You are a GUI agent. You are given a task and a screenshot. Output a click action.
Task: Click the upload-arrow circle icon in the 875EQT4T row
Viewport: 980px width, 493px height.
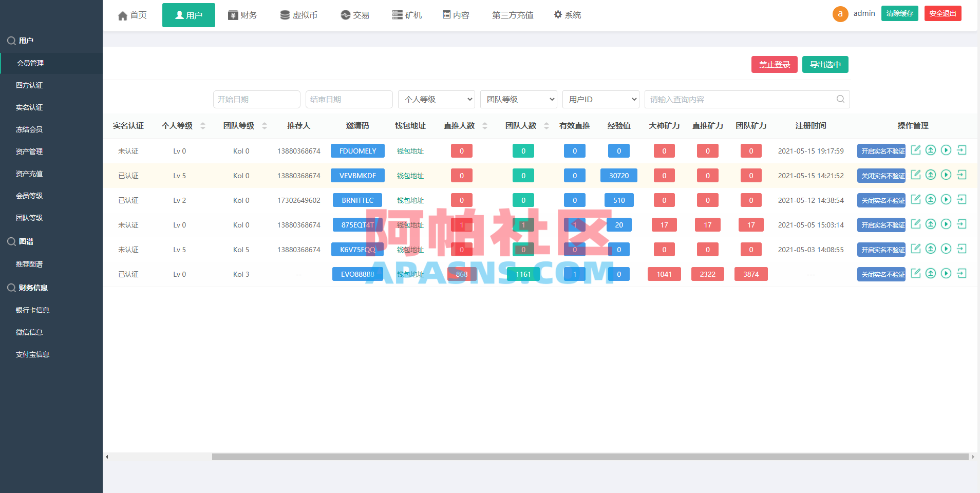(x=931, y=224)
